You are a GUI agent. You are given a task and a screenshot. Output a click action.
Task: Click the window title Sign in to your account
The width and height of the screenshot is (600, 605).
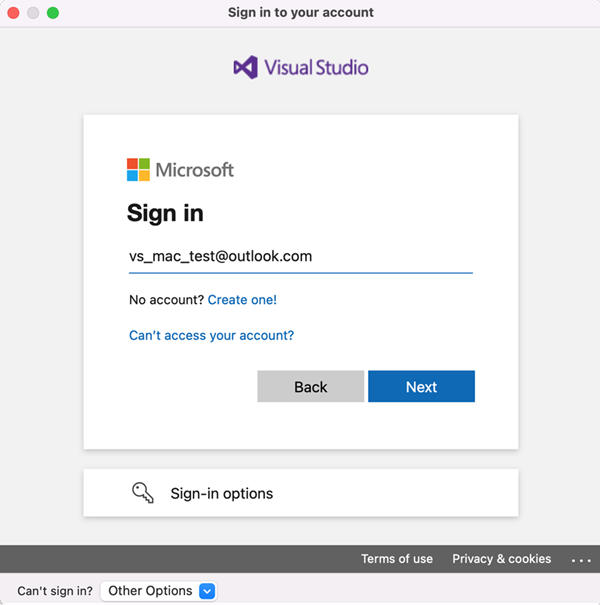click(301, 12)
